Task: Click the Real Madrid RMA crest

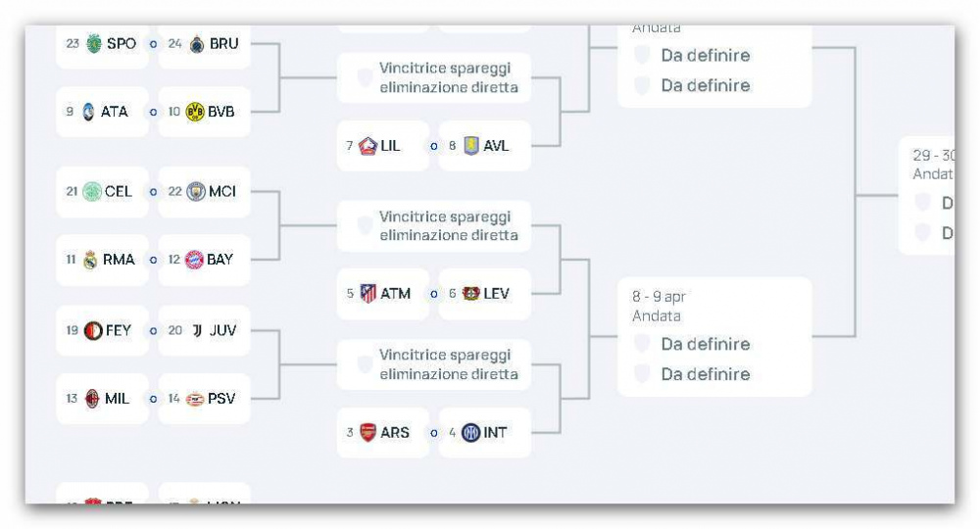Action: tap(90, 260)
